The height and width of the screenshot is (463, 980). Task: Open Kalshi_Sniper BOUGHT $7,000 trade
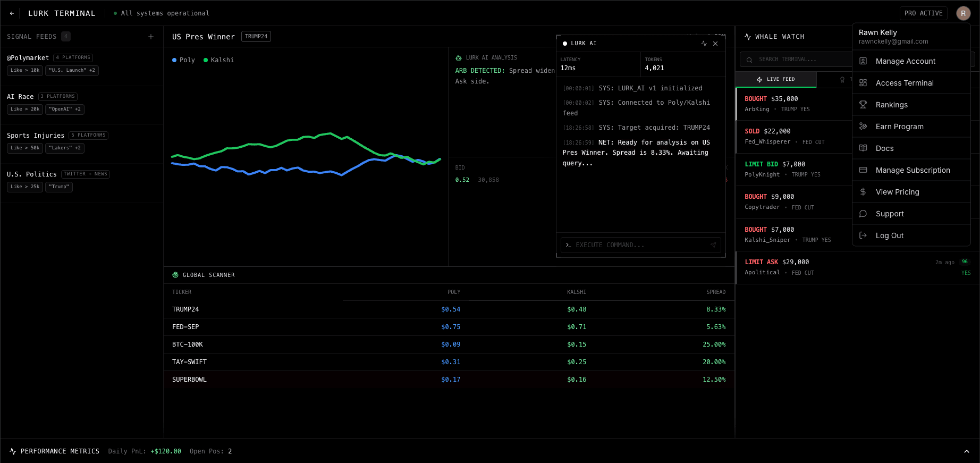coord(794,235)
